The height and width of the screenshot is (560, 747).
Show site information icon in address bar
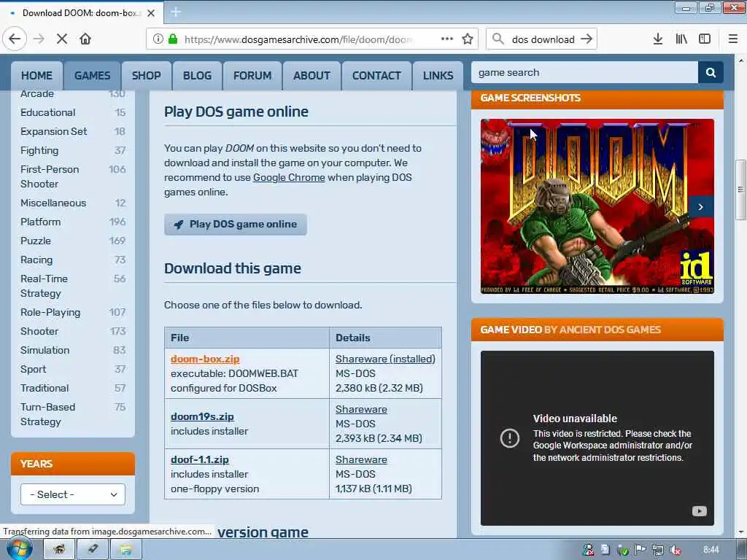tap(158, 39)
